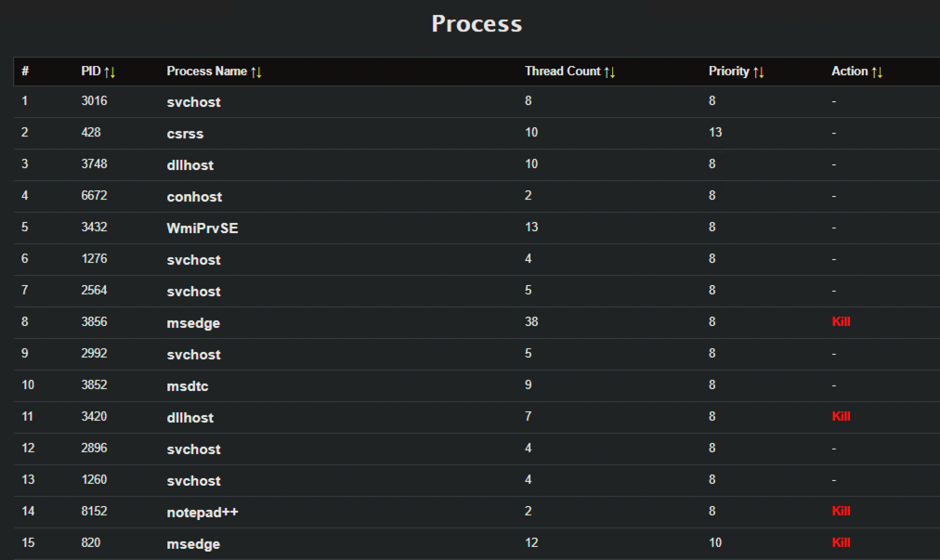Select the csrss process name
Viewport: 940px width, 560px height.
pyautogui.click(x=185, y=134)
